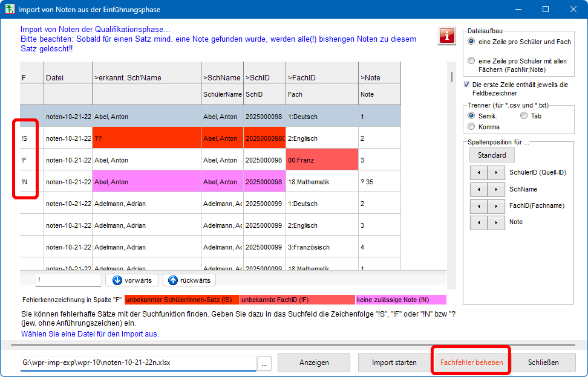Screen dimensions: 588x377
Task: Search forward with the vorwärts button
Action: click(132, 280)
